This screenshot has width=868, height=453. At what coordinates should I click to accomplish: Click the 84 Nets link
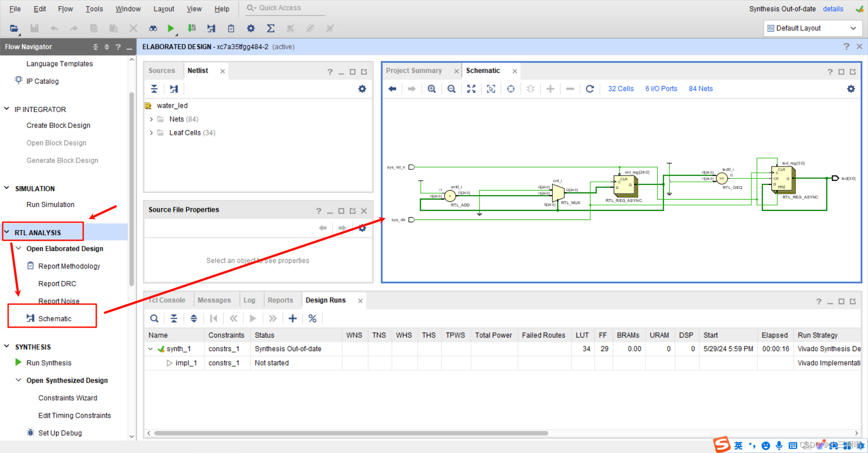pos(701,89)
